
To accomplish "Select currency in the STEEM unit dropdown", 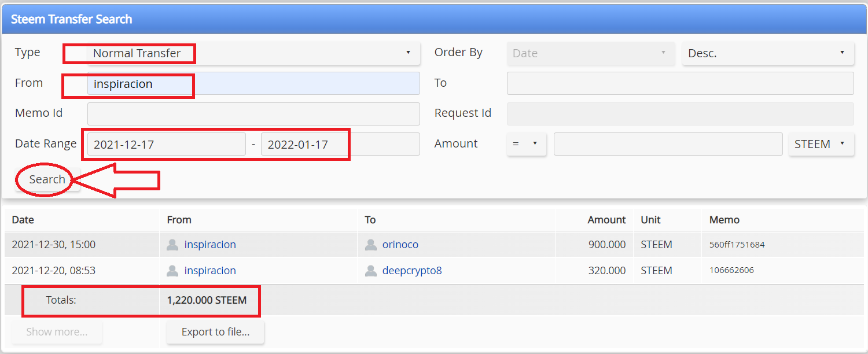I will (x=821, y=144).
